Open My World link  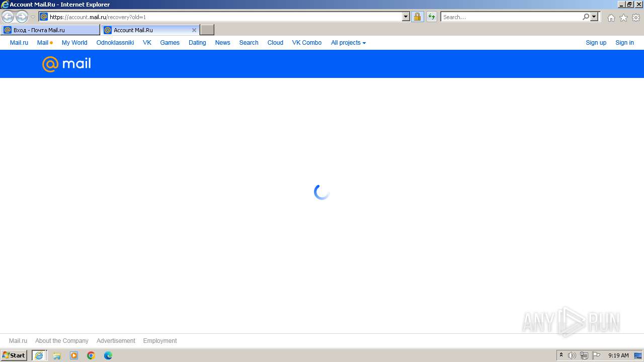[74, 43]
